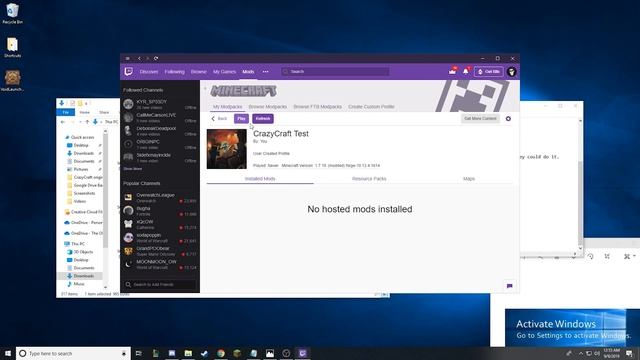Select Quick access in File Explorer tree
The width and height of the screenshot is (640, 360).
click(x=82, y=137)
